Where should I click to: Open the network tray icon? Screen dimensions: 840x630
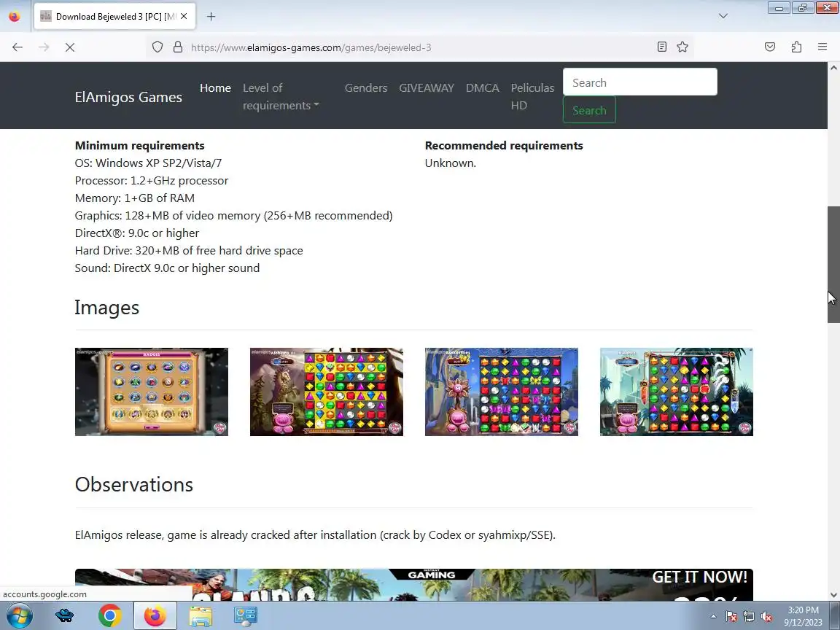[749, 617]
